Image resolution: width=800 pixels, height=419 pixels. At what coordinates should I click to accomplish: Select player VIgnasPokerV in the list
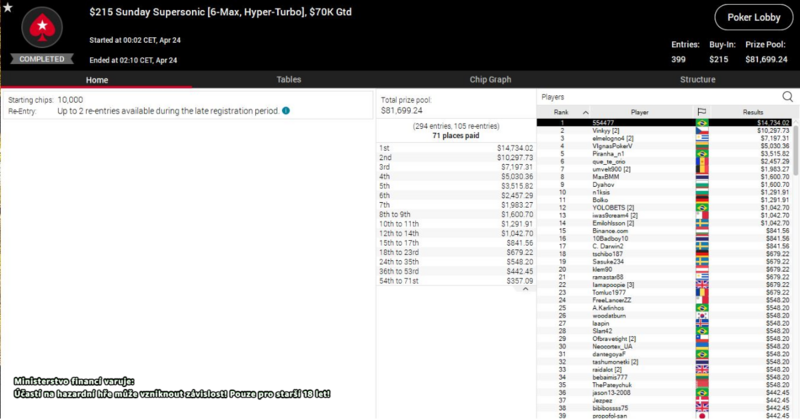pos(612,146)
